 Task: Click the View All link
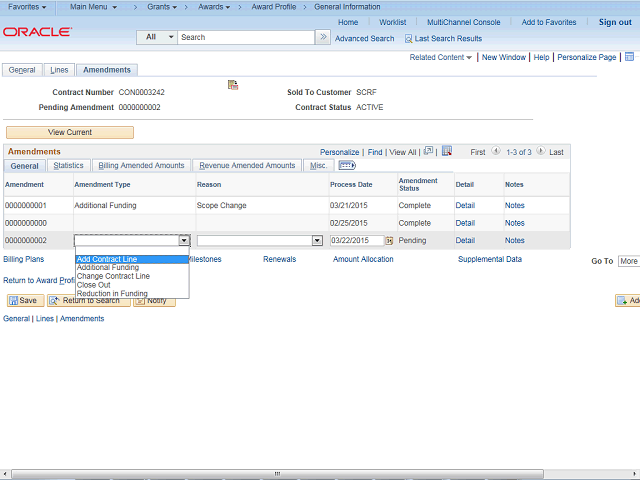(x=402, y=152)
